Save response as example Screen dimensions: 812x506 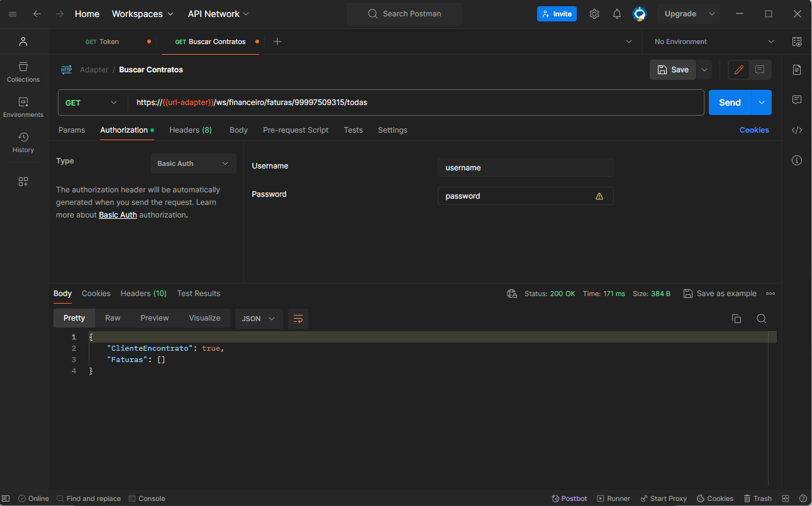click(x=720, y=294)
